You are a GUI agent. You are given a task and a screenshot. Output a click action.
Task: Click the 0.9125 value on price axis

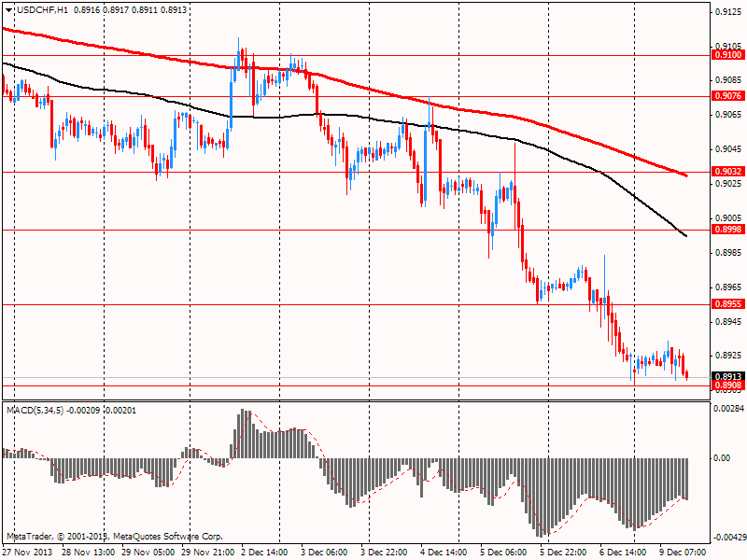pos(728,12)
